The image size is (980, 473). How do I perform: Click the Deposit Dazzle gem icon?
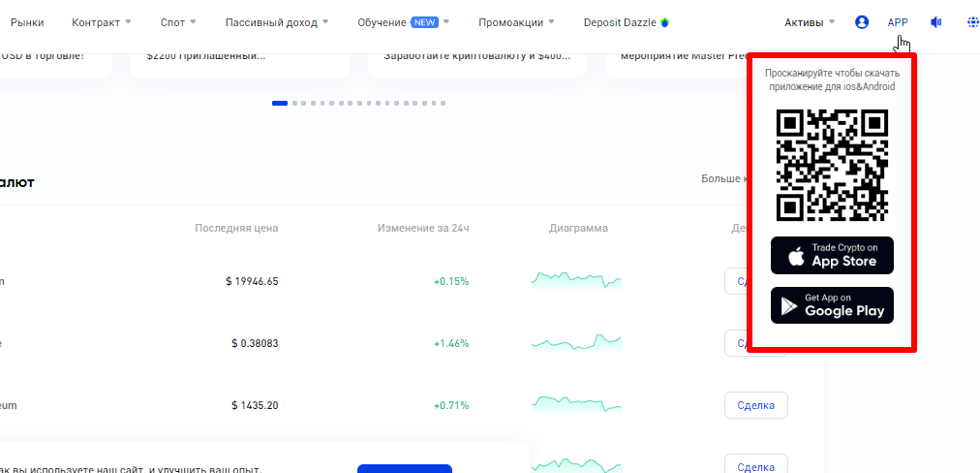click(664, 22)
